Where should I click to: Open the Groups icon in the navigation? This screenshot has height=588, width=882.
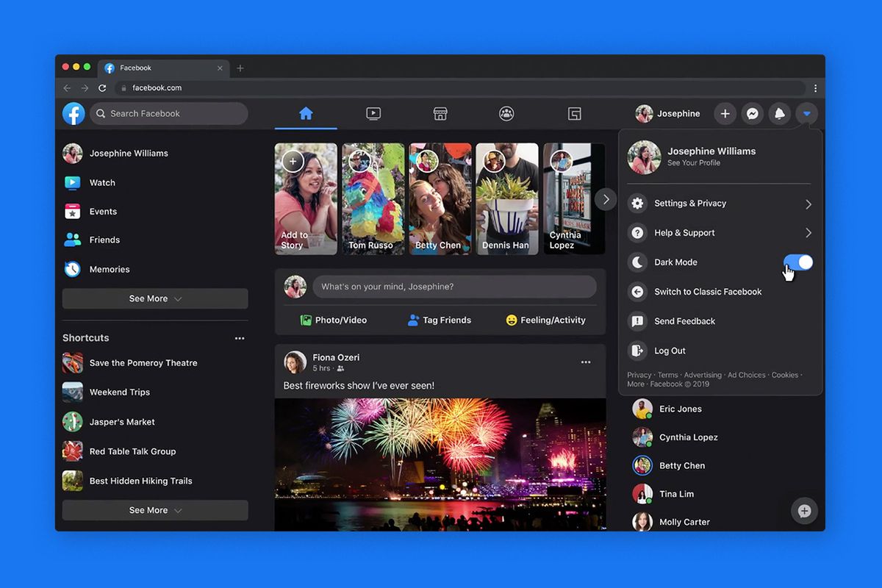pos(506,113)
